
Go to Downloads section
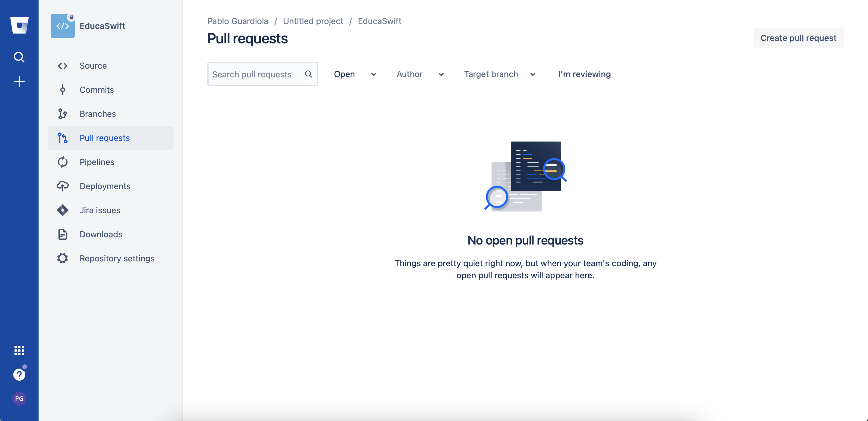(x=111, y=234)
